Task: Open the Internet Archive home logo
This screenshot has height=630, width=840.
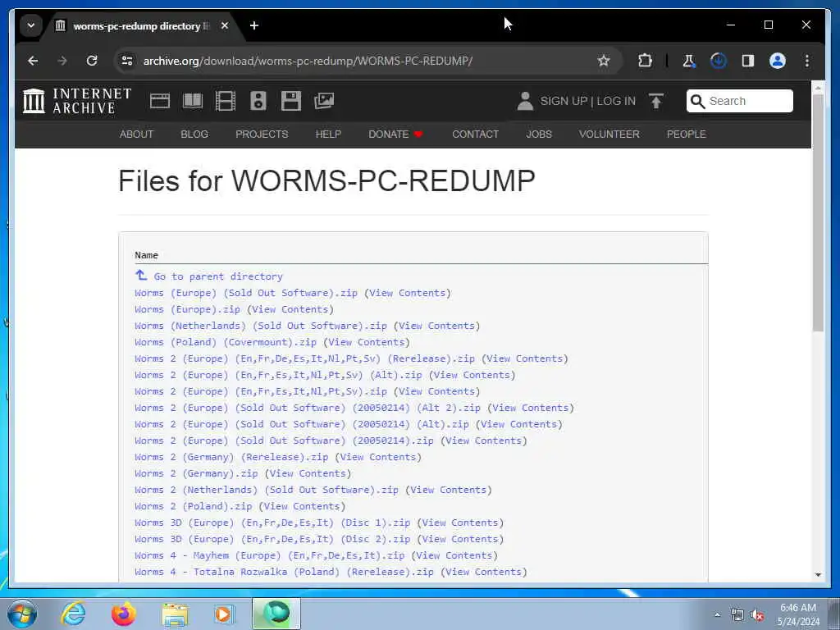Action: pos(76,101)
